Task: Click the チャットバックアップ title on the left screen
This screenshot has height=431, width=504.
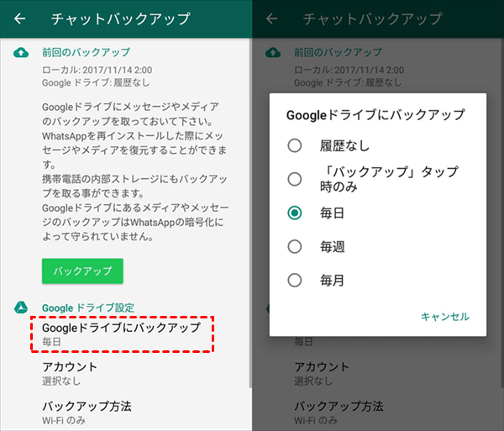Action: coord(120,18)
